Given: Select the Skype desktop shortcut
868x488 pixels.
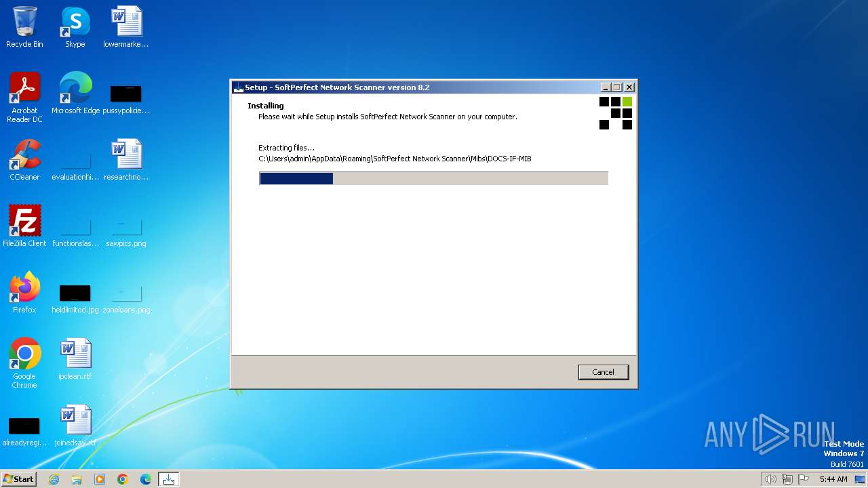Looking at the screenshot, I should click(75, 27).
